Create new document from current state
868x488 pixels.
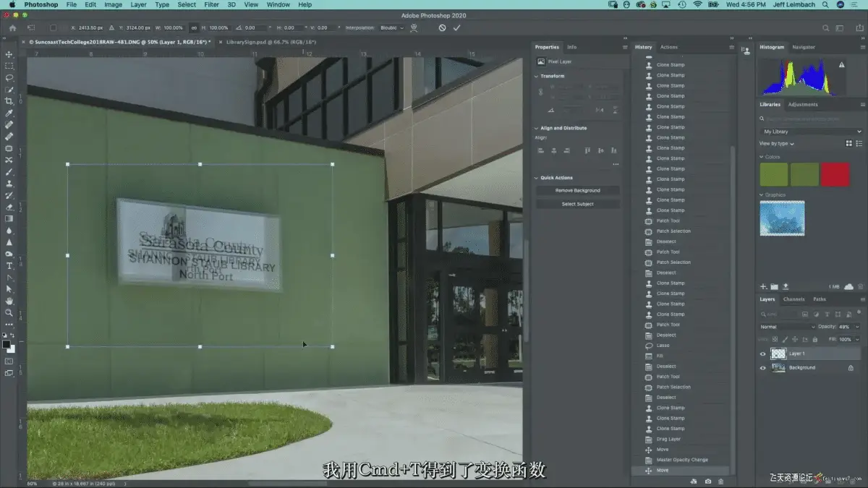(693, 481)
